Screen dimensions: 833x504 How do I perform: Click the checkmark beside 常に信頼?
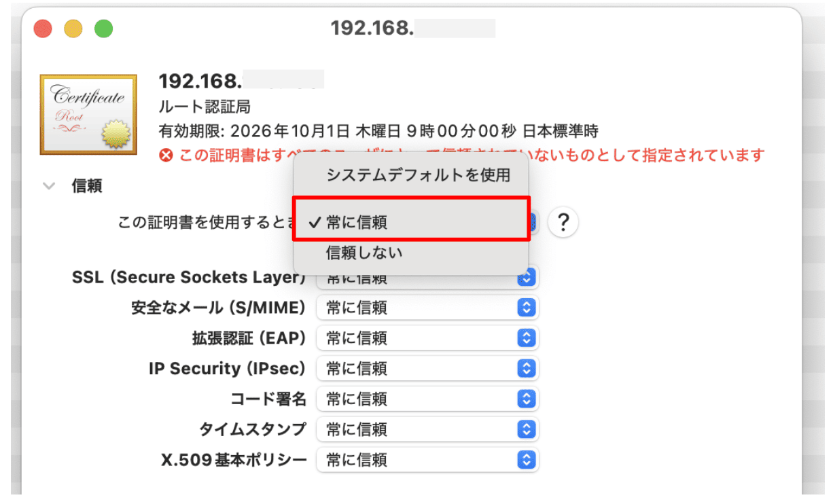pos(316,221)
